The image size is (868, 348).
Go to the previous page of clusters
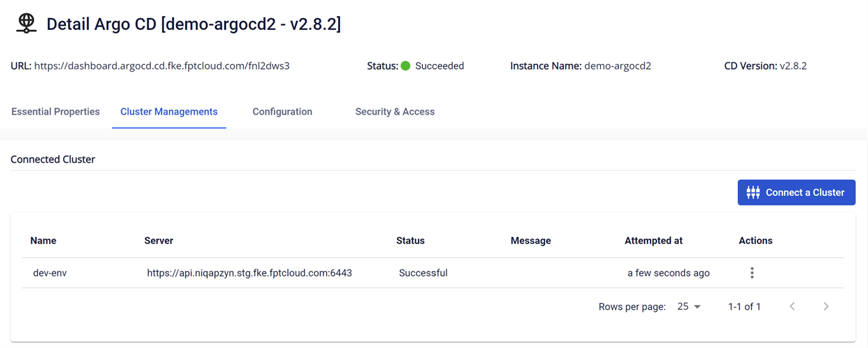point(792,306)
